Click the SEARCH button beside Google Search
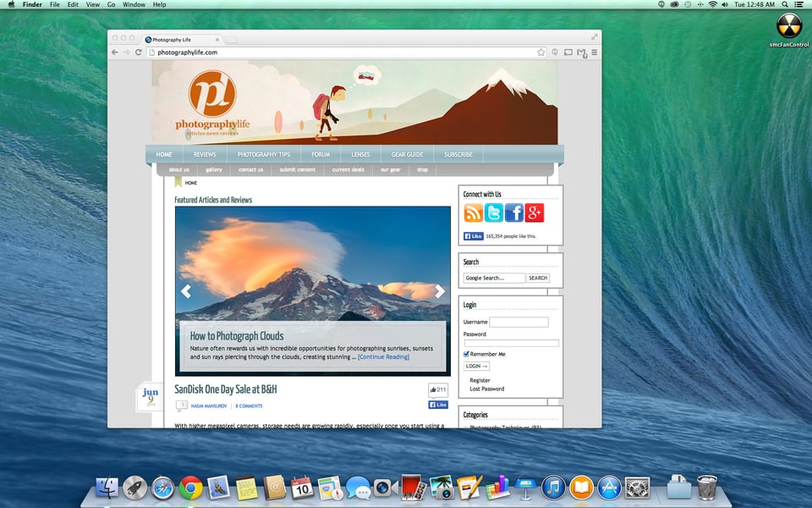 [538, 278]
